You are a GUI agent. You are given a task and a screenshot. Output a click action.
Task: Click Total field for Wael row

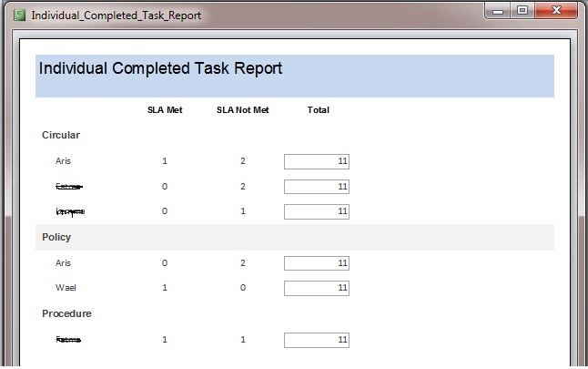pyautogui.click(x=317, y=288)
